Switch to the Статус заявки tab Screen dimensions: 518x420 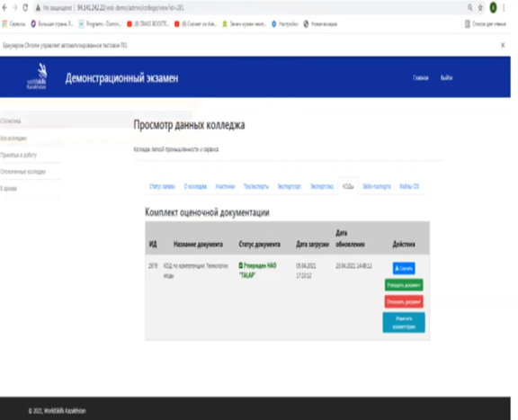tap(162, 186)
